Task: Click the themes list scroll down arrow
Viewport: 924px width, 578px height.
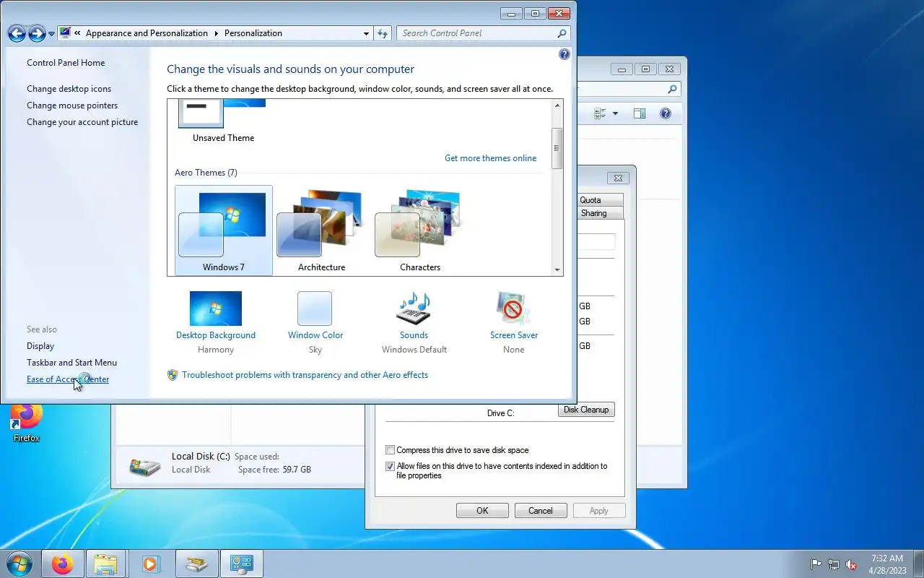Action: coord(557,269)
